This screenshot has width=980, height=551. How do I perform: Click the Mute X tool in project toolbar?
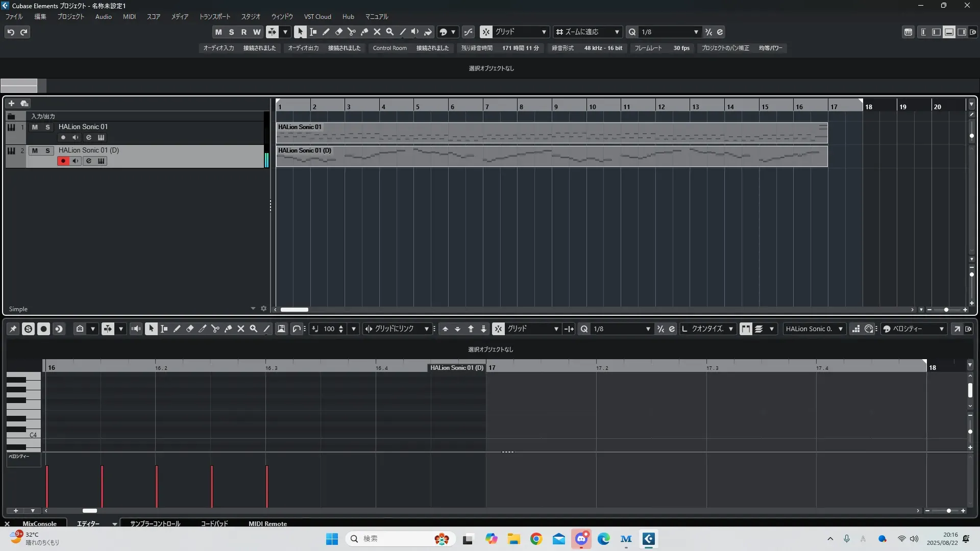[x=377, y=32]
